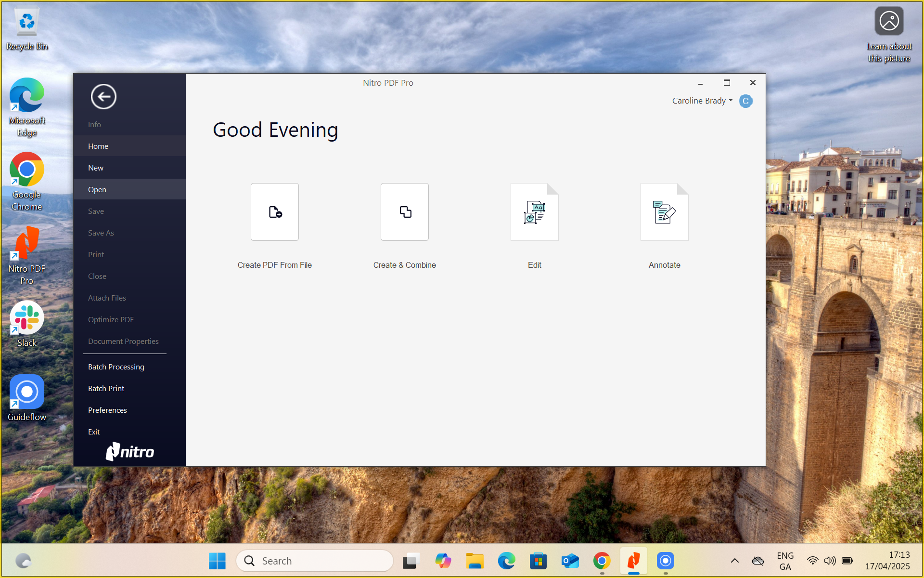
Task: Click the taskbar Search box
Action: (x=315, y=561)
